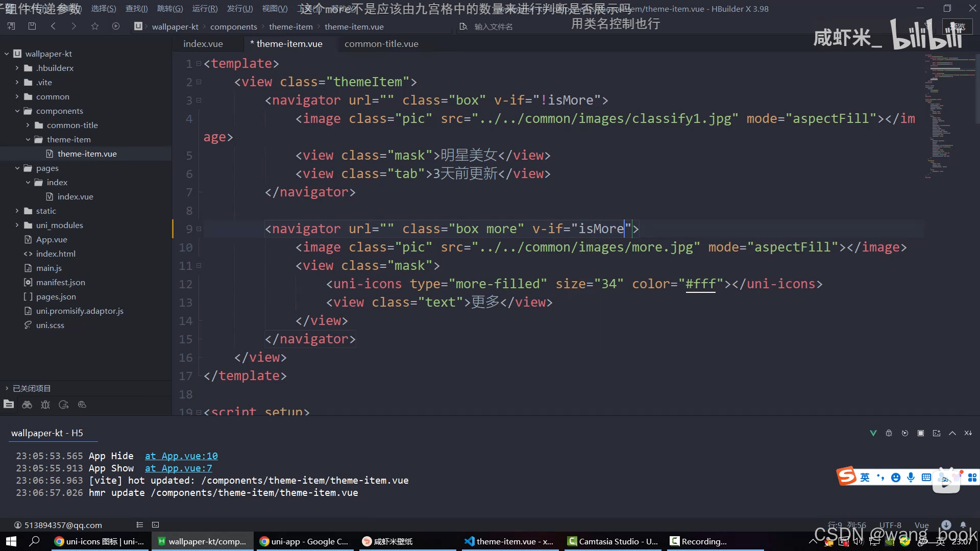This screenshot has height=551, width=980.
Task: Click the run play icon in toolbar
Action: pyautogui.click(x=116, y=26)
